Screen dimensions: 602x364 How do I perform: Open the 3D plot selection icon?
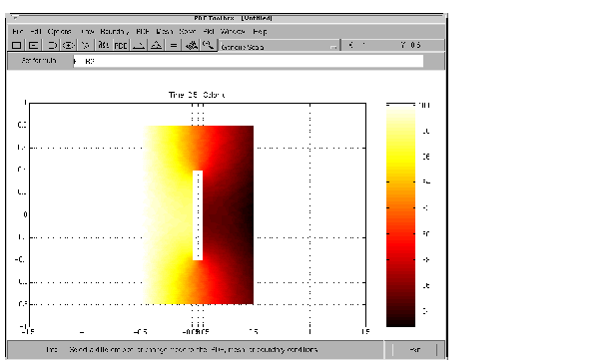(192, 45)
